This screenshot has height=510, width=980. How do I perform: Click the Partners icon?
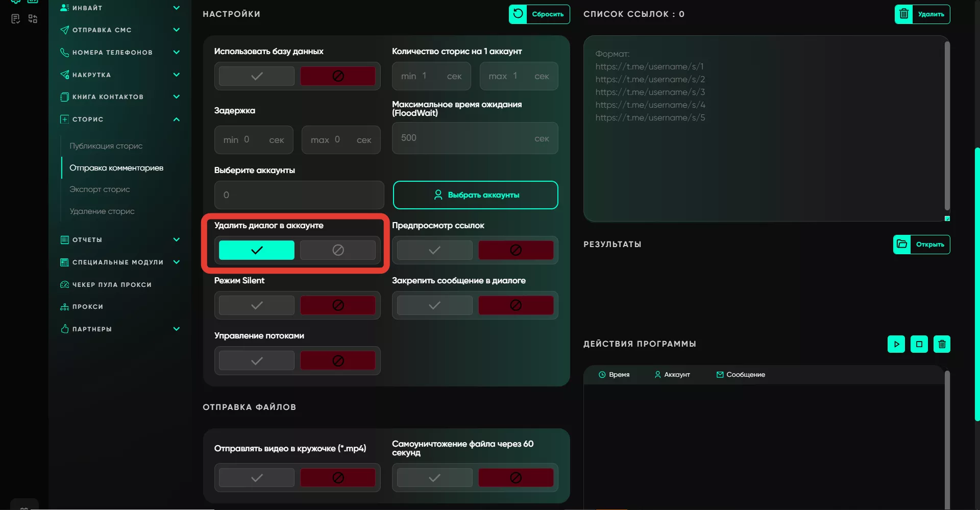(64, 329)
